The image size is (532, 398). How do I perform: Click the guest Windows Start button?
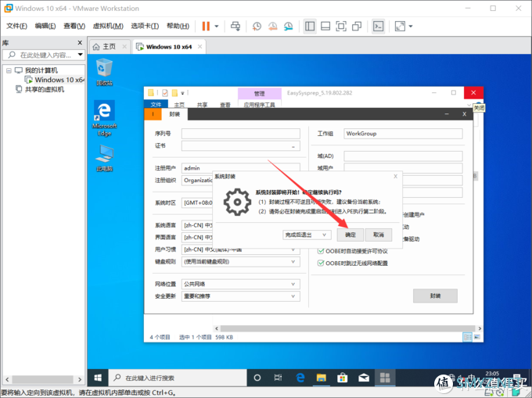98,378
